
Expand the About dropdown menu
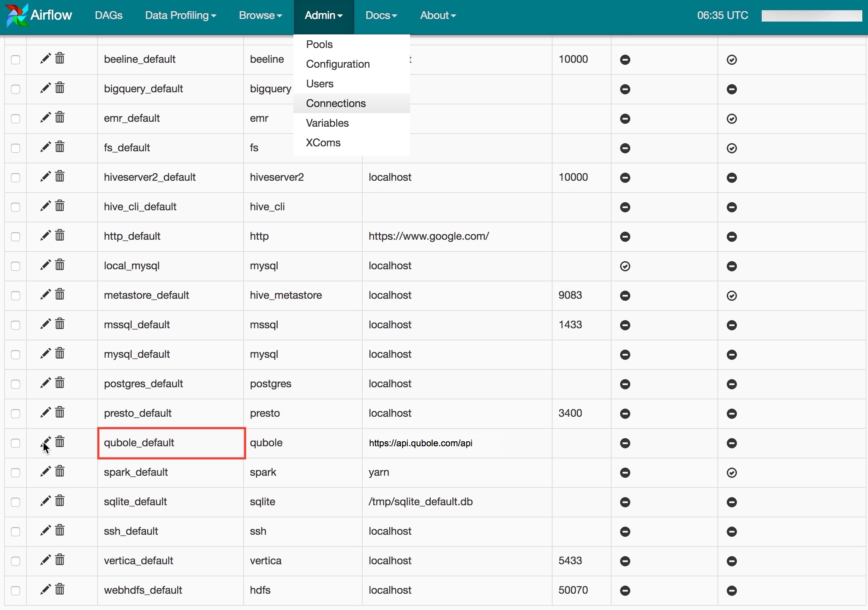click(438, 15)
